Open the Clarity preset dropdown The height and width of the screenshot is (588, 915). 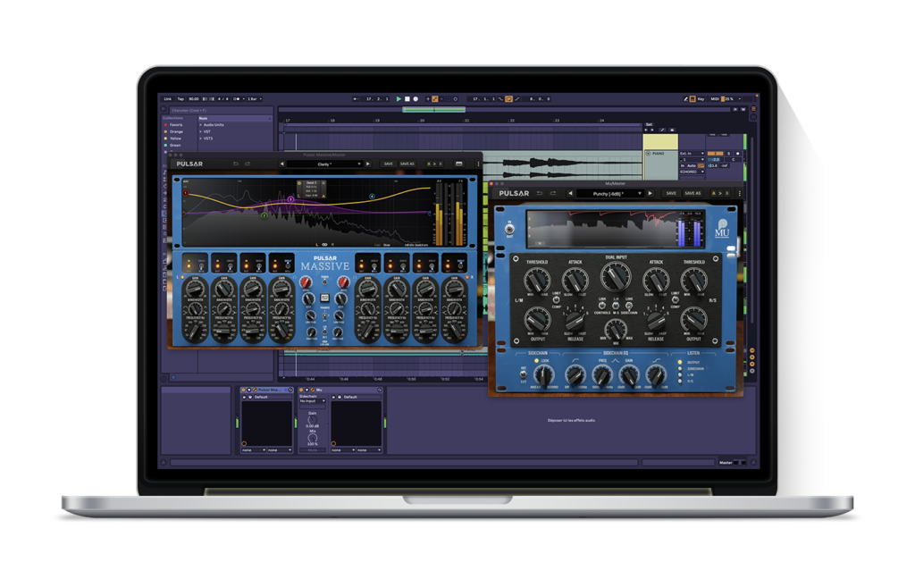324,164
